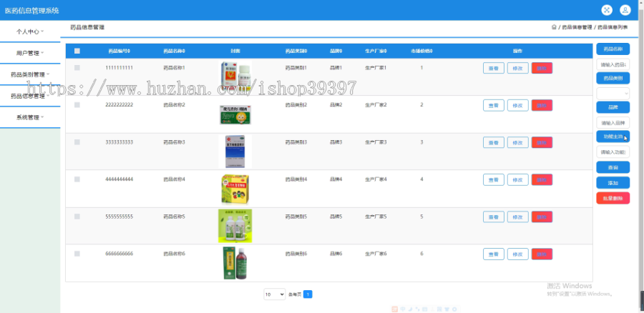
Task: Tick the checkbox for row 5555555555
Action: (x=77, y=217)
